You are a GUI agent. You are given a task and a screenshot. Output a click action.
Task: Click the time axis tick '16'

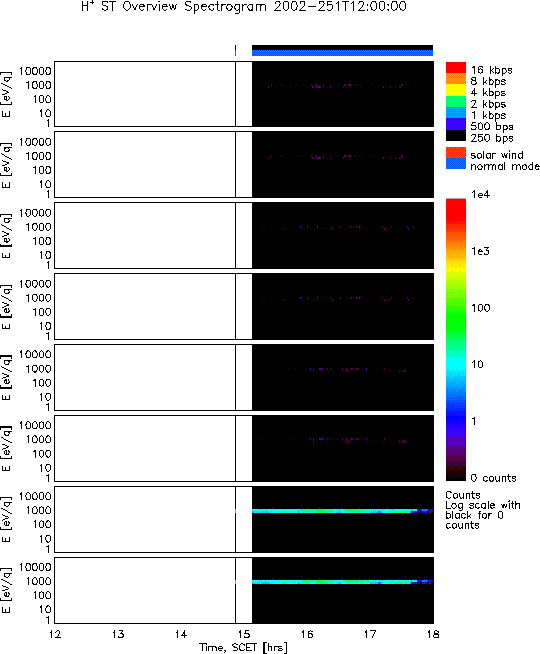click(307, 634)
